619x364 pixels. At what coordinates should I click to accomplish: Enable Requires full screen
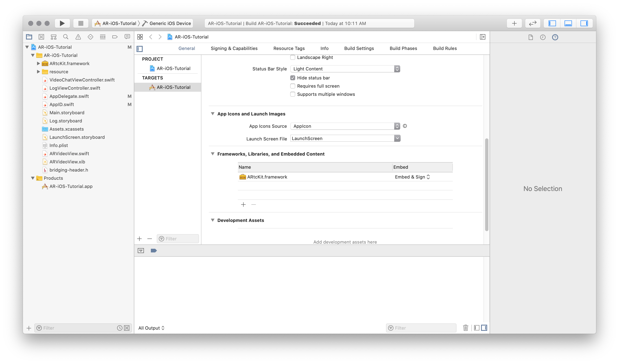coord(293,86)
